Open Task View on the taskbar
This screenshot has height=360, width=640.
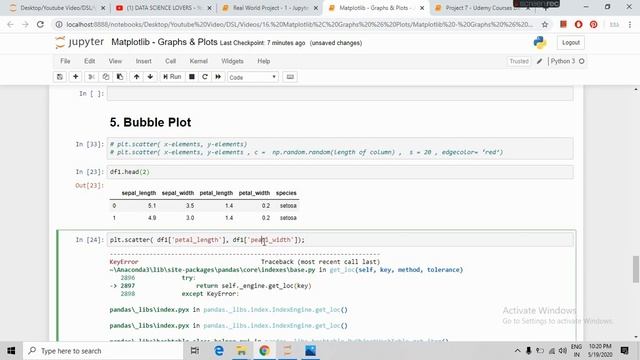point(195,351)
